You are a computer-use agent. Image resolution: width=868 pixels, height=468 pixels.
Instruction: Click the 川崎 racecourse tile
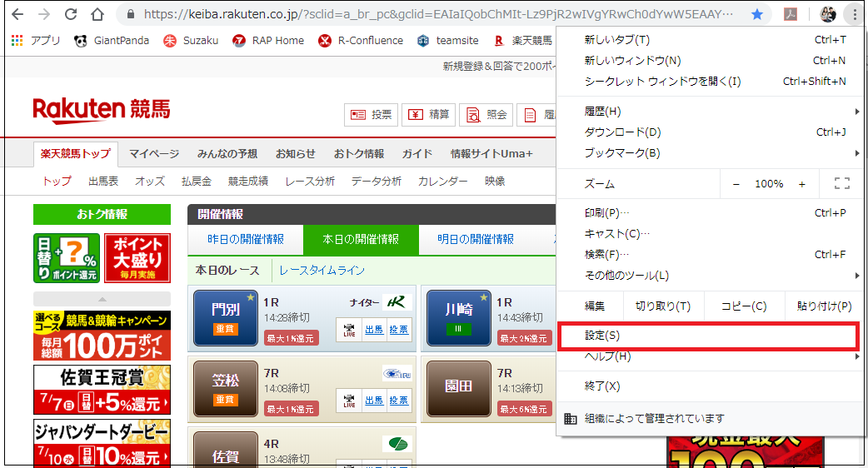[458, 318]
